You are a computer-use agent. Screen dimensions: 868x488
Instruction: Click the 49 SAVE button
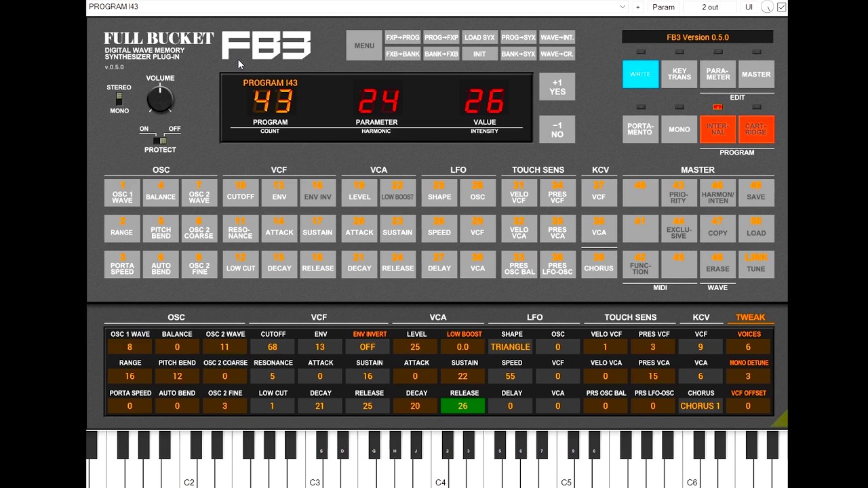[x=756, y=192]
